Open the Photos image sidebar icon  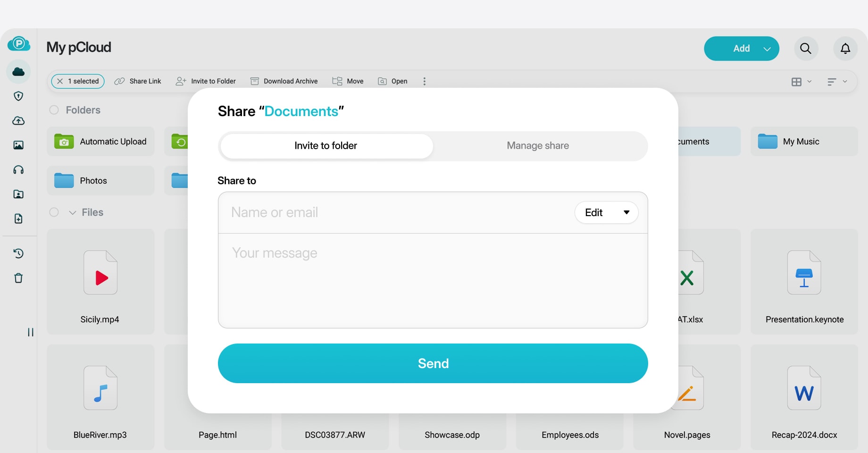18,145
